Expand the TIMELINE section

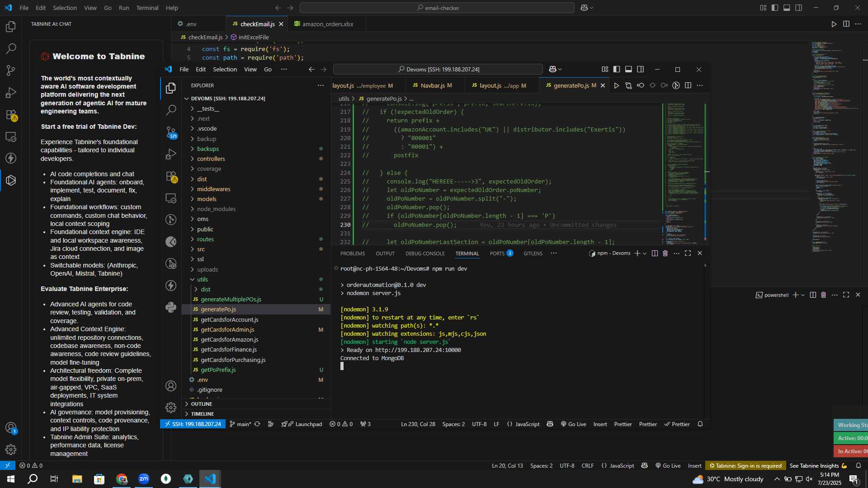click(256, 414)
